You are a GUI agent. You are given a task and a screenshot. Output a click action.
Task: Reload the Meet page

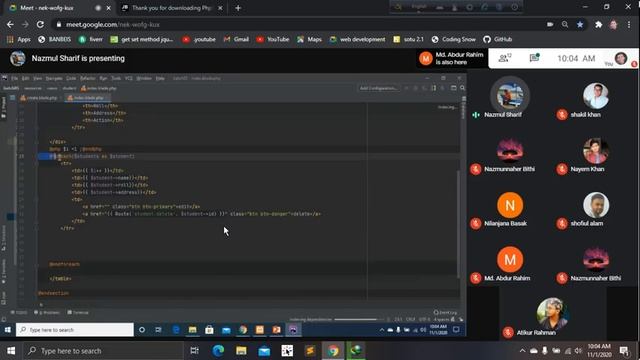pyautogui.click(x=40, y=24)
